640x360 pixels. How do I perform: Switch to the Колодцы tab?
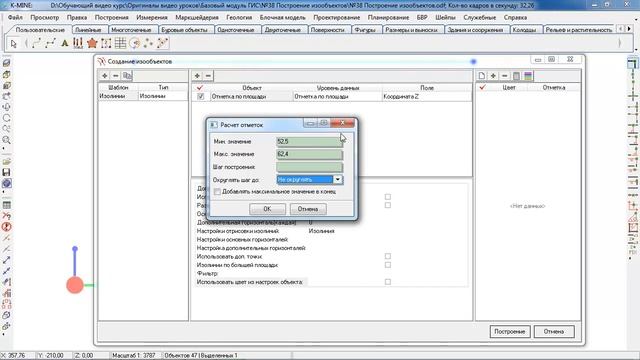click(524, 30)
